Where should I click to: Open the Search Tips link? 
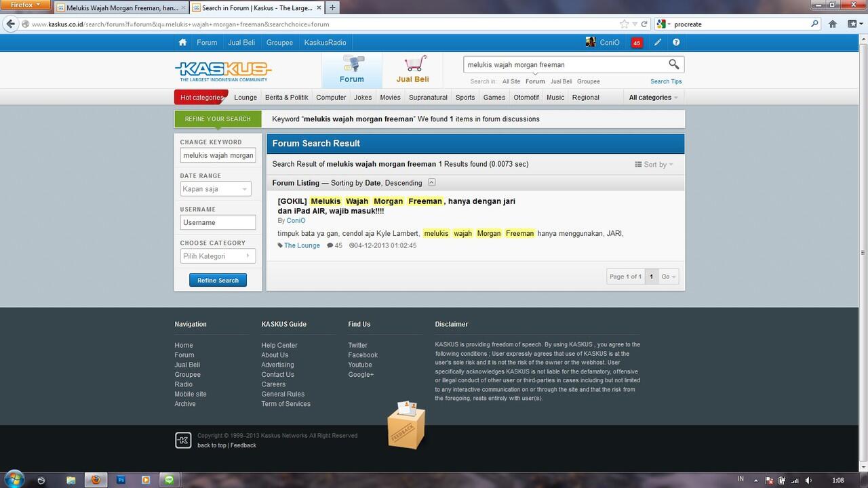point(666,81)
